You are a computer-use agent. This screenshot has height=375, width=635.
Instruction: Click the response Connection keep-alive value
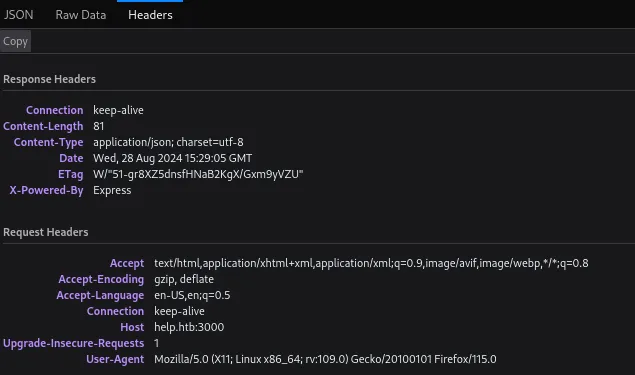pos(118,110)
